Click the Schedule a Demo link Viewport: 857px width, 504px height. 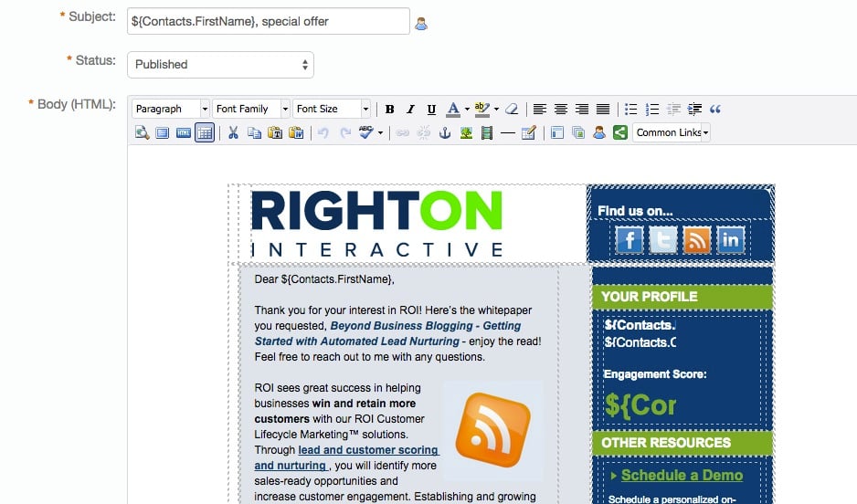682,476
